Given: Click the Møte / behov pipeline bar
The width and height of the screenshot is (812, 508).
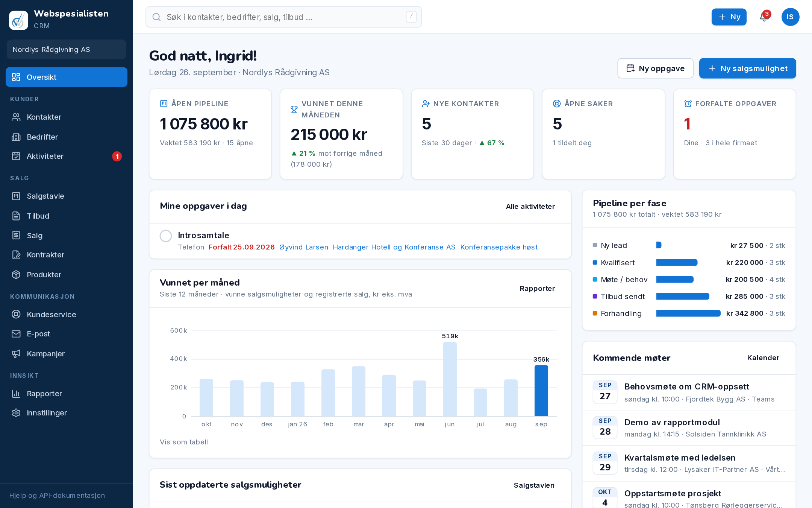Looking at the screenshot, I should point(675,280).
